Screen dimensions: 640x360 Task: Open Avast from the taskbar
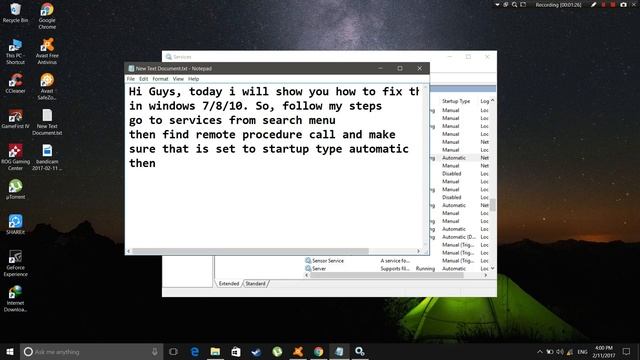(x=298, y=351)
